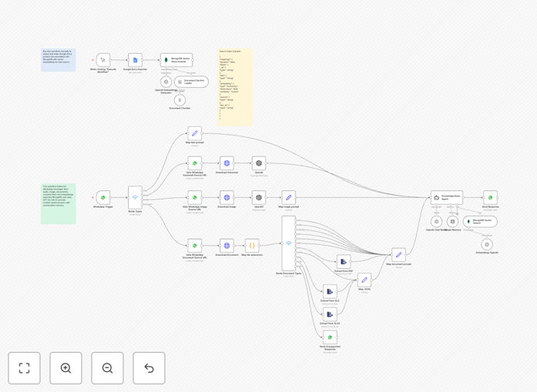Select the Gets WhatsApp Image Source URL node
This screenshot has height=392, width=537.
tap(194, 198)
